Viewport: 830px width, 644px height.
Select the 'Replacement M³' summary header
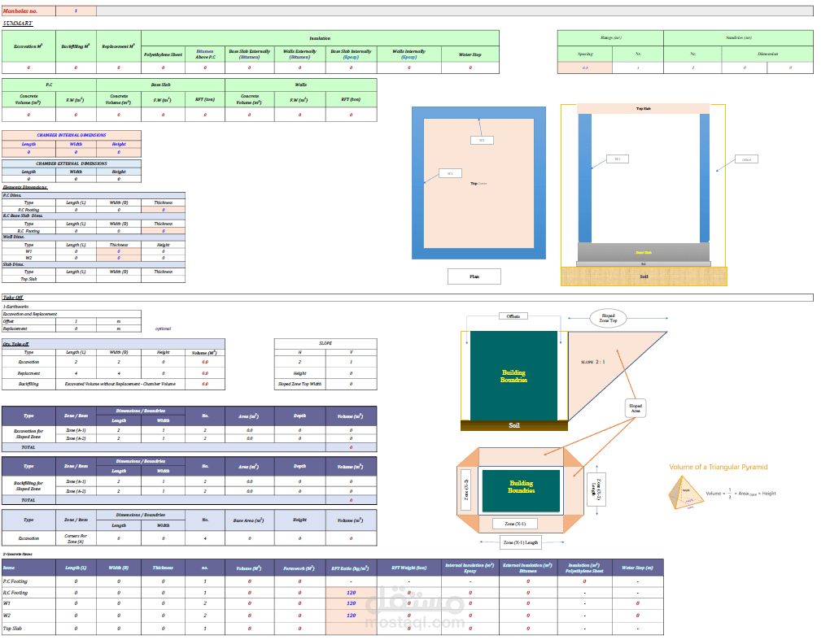(119, 46)
